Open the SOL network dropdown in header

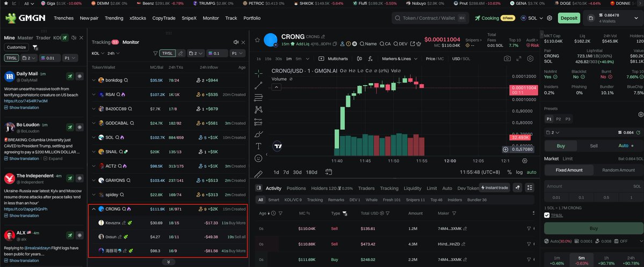531,18
